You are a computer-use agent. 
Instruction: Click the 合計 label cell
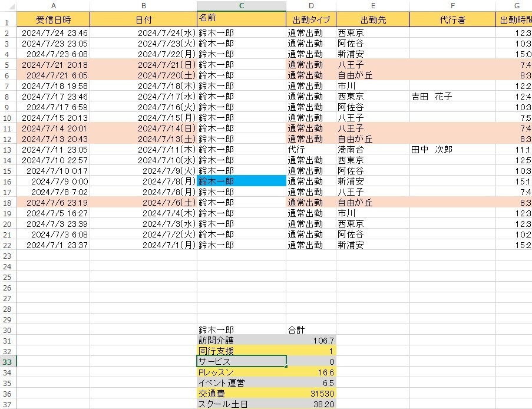coord(311,329)
